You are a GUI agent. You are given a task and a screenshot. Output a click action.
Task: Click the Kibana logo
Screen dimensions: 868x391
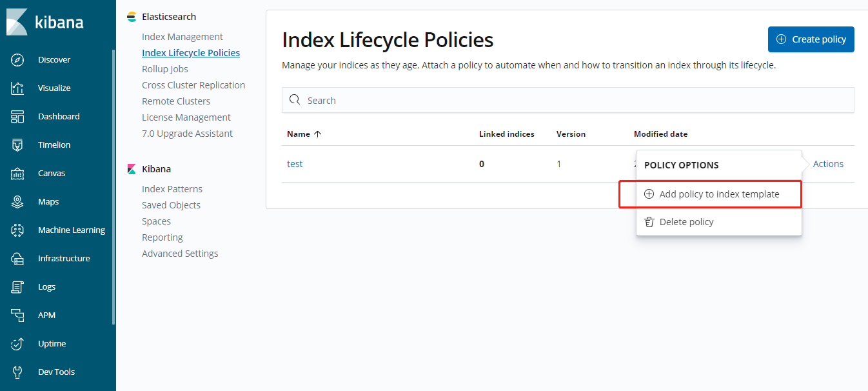[x=45, y=22]
